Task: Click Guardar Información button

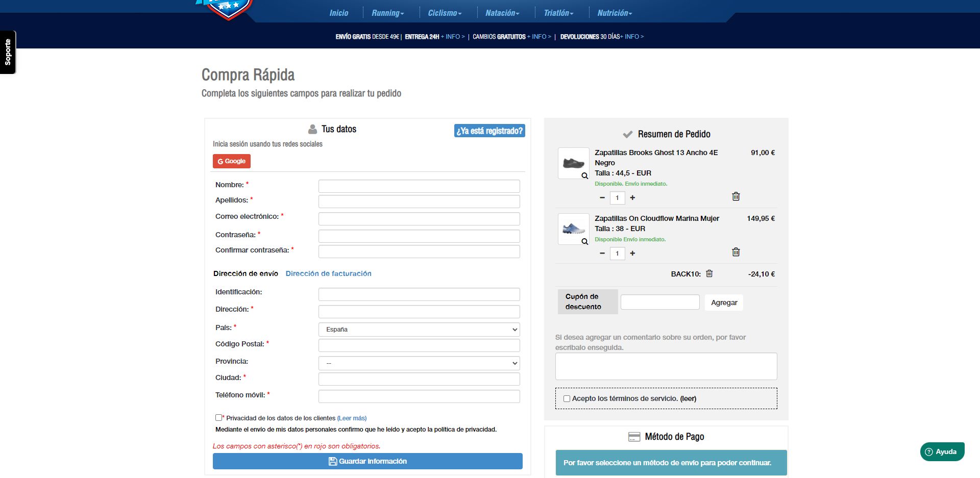Action: pos(367,461)
